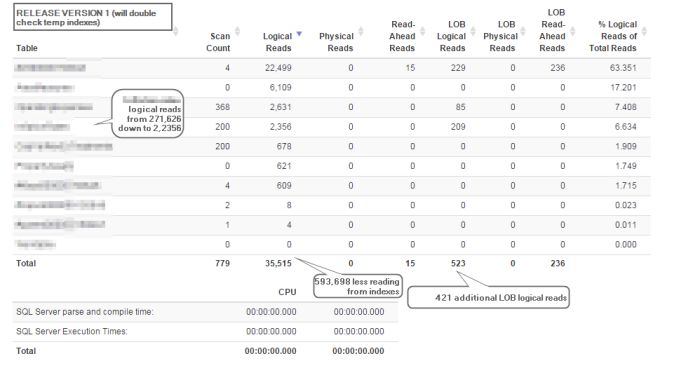Select the 229 LOB logical reads cell
The height and width of the screenshot is (375, 700).
458,68
